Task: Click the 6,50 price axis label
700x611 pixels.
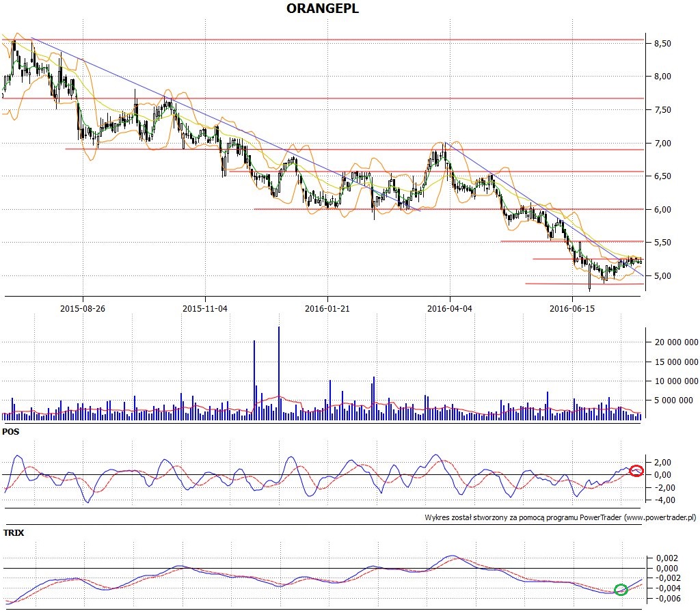Action: click(x=662, y=176)
